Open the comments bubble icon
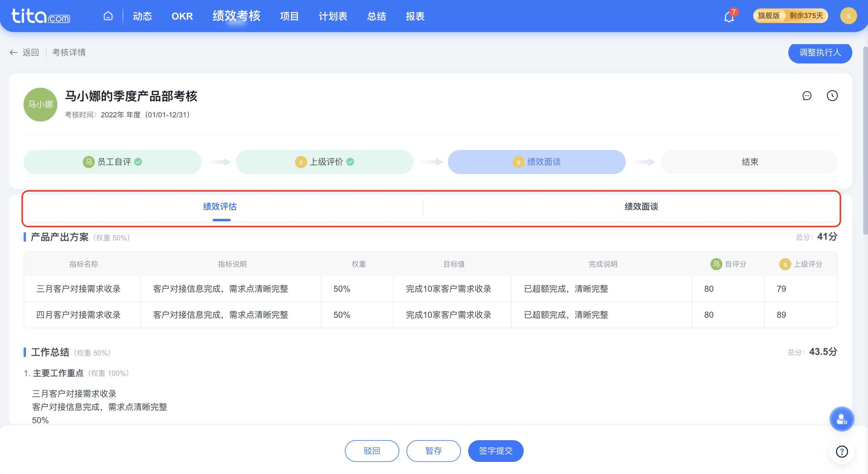868x474 pixels. point(807,96)
